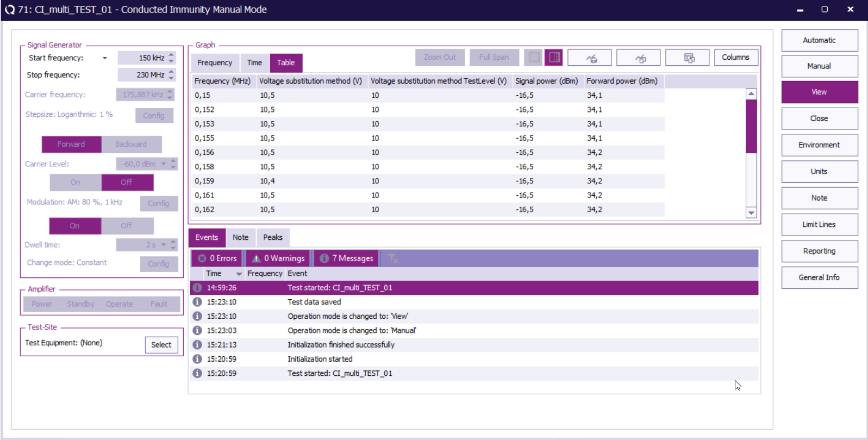
Task: Open the Peaks tab
Action: [273, 238]
